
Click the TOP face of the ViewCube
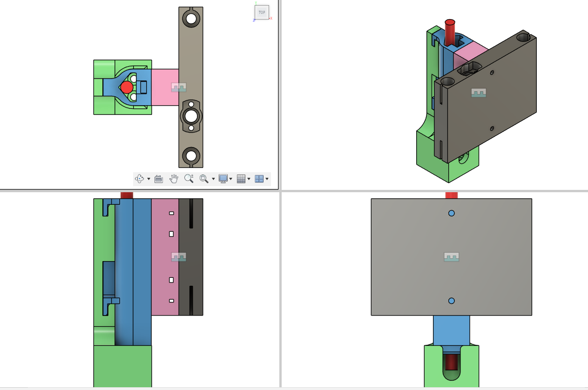point(262,13)
